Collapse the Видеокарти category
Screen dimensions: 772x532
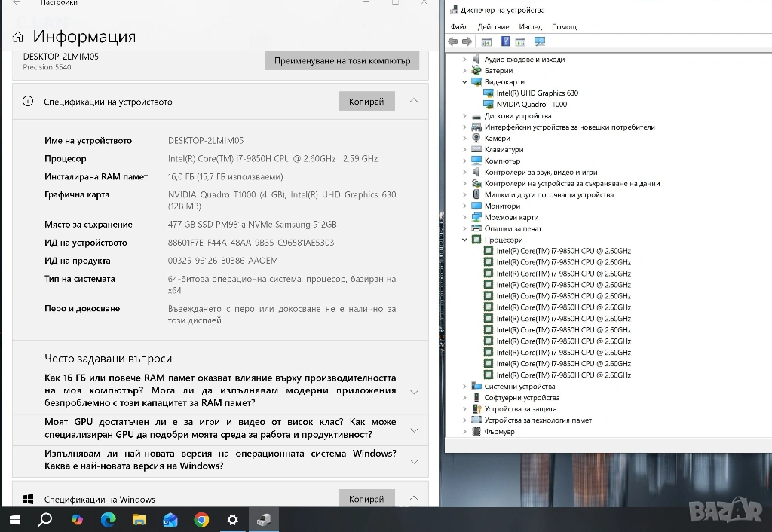coord(465,82)
